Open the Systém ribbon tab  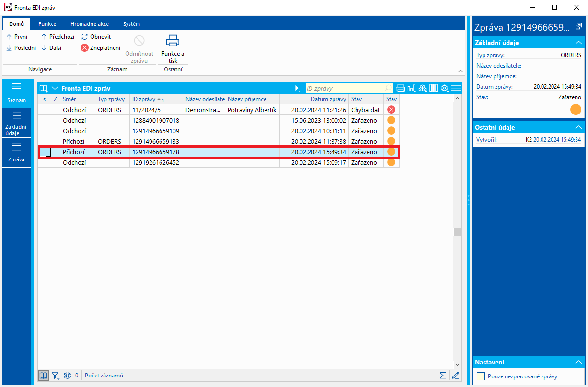pyautogui.click(x=131, y=24)
